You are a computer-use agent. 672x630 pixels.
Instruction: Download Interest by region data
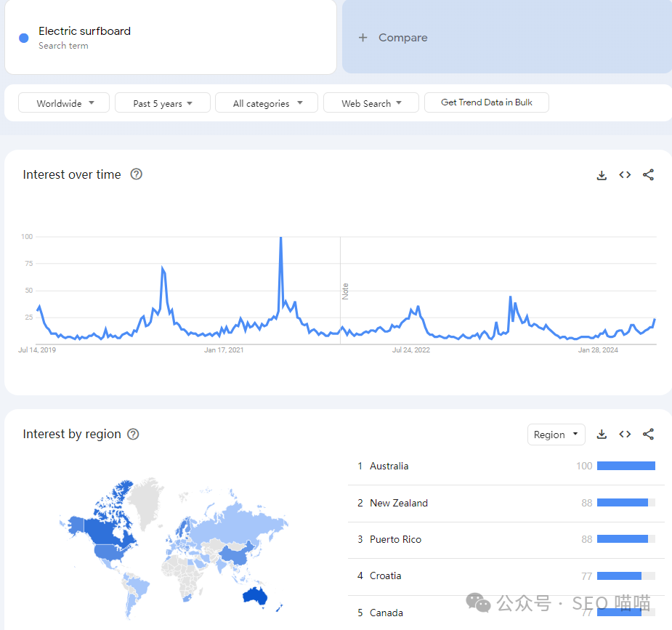pos(602,435)
